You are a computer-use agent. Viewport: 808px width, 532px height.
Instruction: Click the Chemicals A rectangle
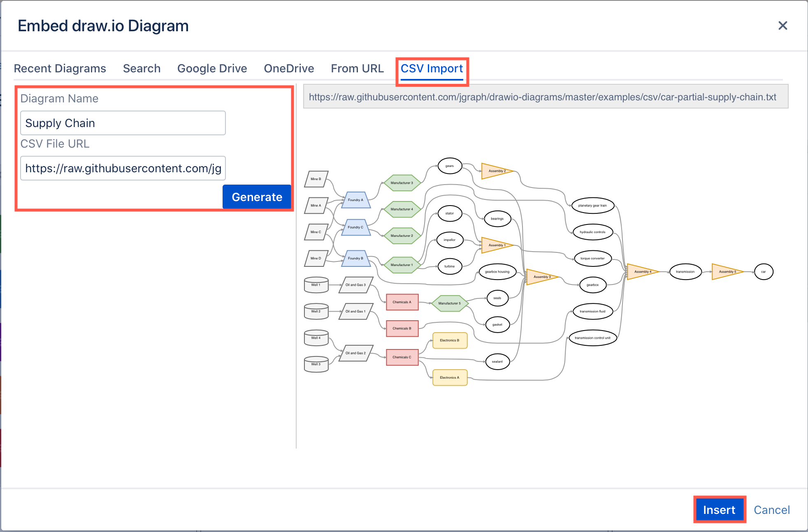coord(402,302)
